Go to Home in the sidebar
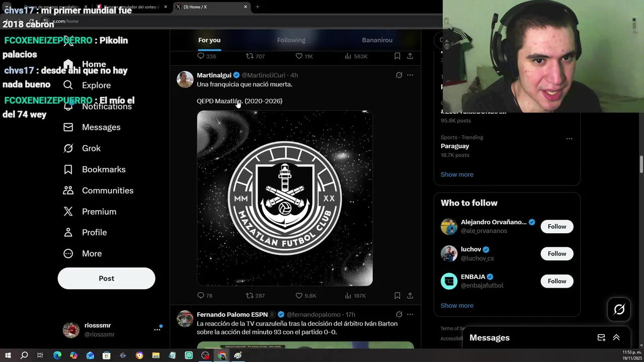 (x=84, y=64)
